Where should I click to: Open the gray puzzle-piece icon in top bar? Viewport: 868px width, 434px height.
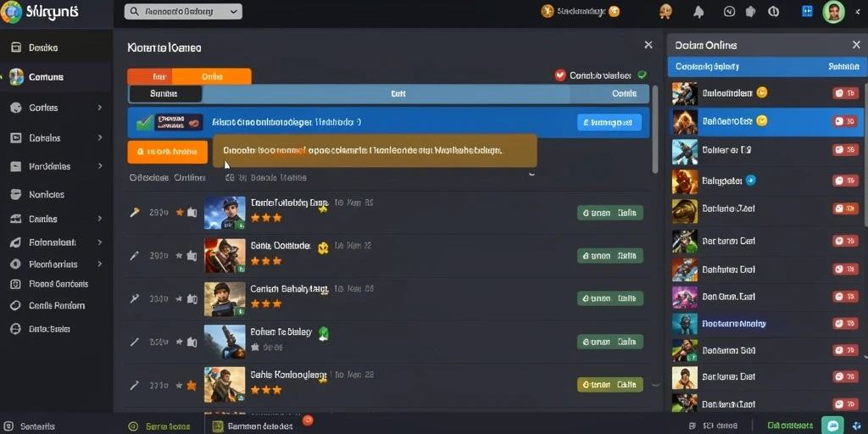click(x=751, y=12)
